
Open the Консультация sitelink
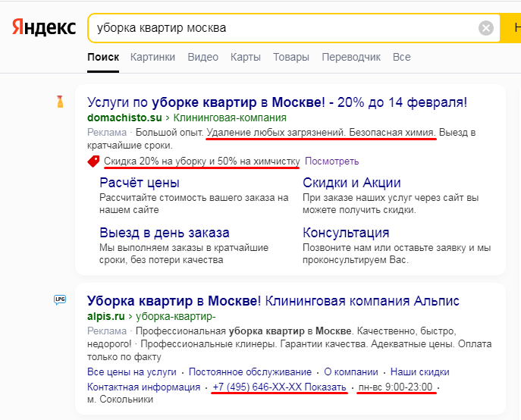click(x=346, y=233)
